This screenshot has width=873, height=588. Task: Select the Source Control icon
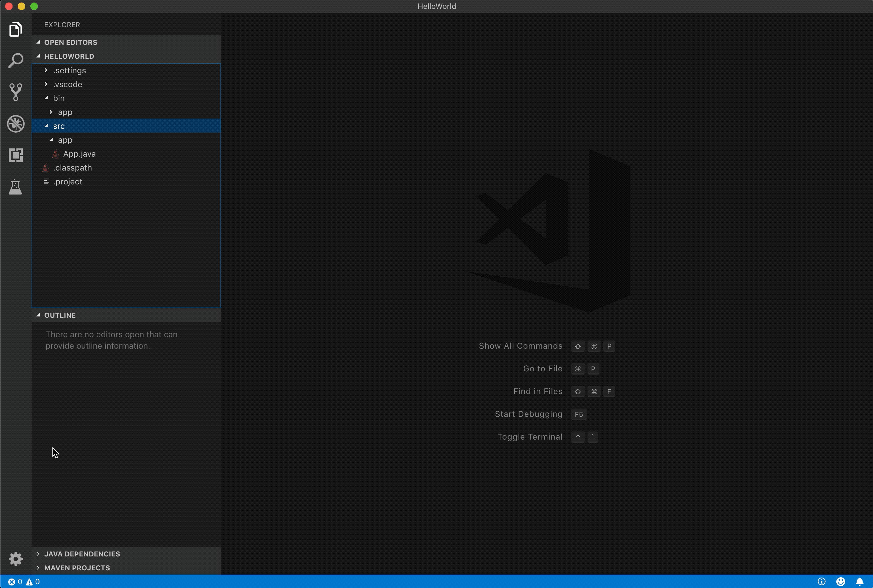tap(15, 92)
